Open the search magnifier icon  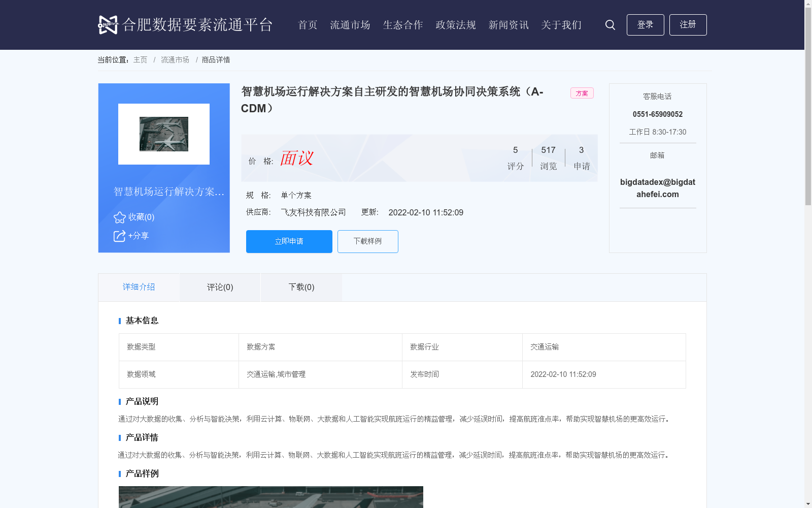[x=610, y=24]
